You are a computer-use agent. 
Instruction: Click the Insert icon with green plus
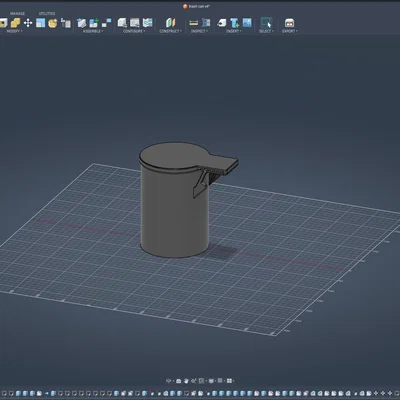pos(235,23)
